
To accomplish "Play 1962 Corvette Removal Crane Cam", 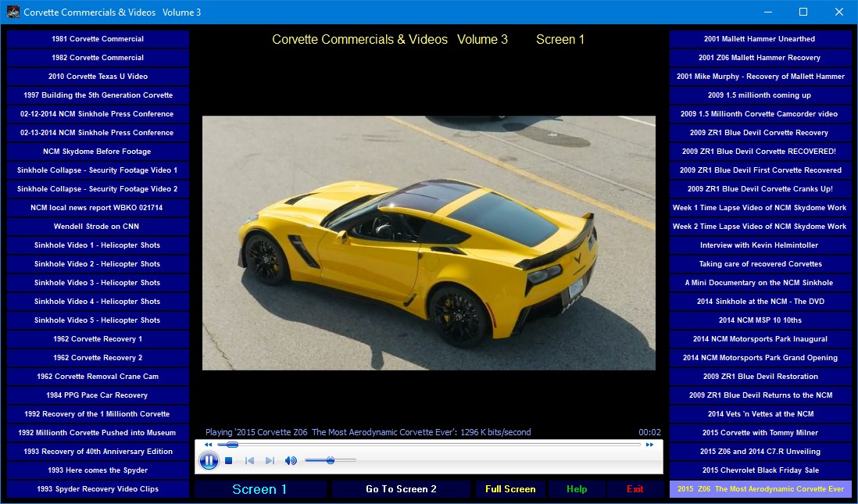I will (x=98, y=377).
